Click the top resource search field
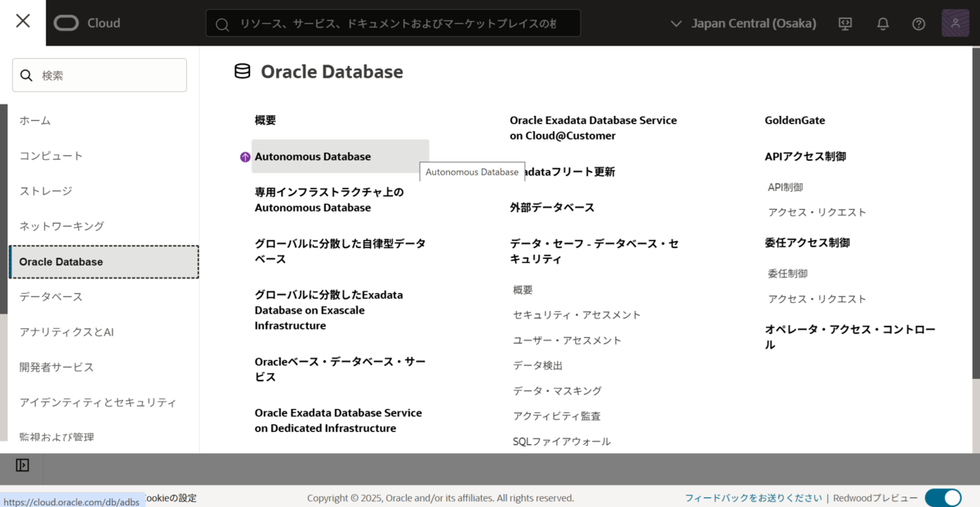 [x=393, y=23]
